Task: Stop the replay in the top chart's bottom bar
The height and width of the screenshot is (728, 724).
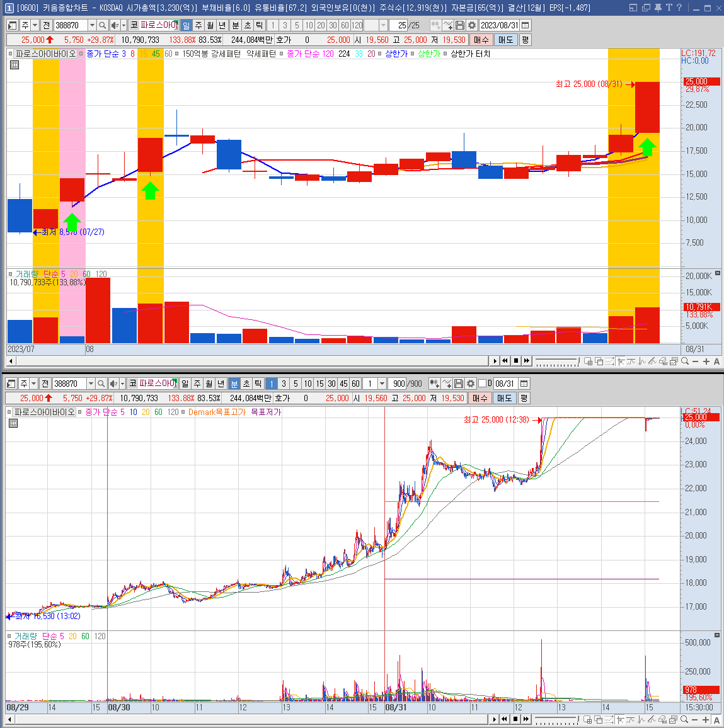Action: coord(515,361)
